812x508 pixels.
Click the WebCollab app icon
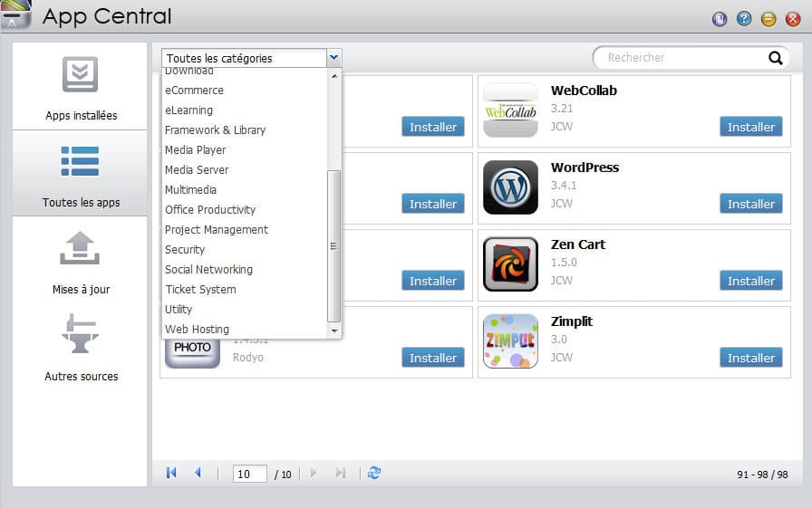(510, 110)
